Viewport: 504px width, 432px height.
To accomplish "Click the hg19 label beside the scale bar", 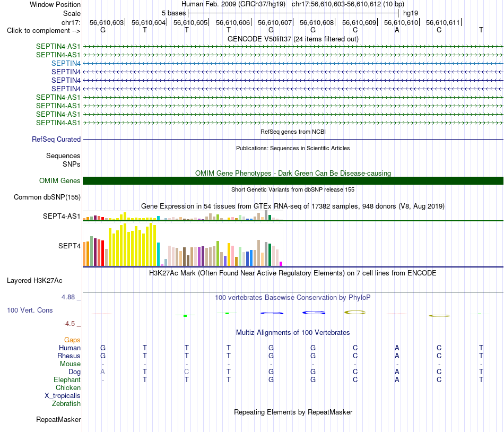I will pos(411,13).
